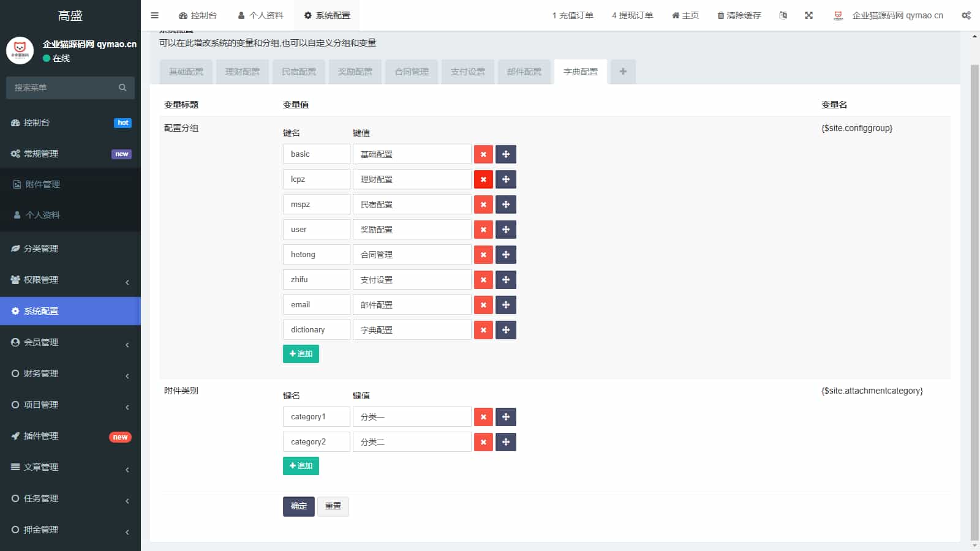Image resolution: width=980 pixels, height=551 pixels.
Task: Expand the 会员管理 sidebar menu
Action: (x=70, y=342)
